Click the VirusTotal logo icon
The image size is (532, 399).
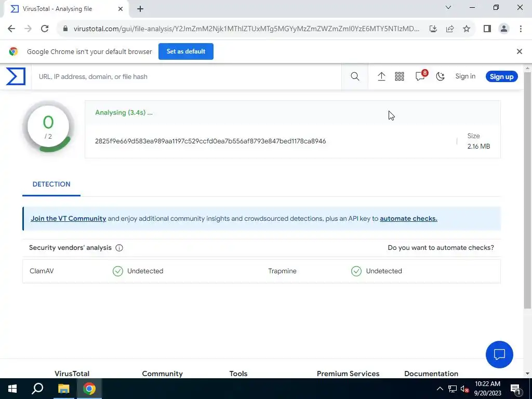tap(16, 76)
